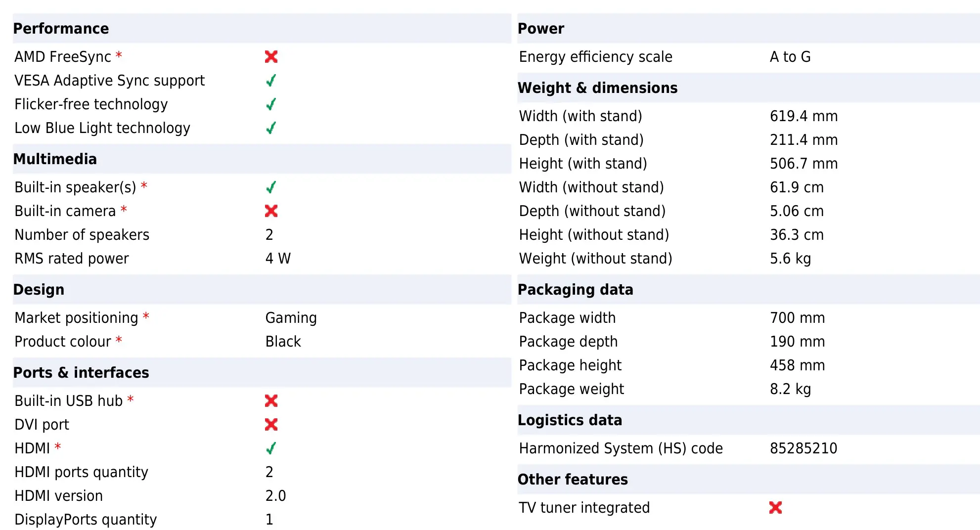Click the red asterisk next to Market positioning
The width and height of the screenshot is (980, 530).
pos(146,316)
